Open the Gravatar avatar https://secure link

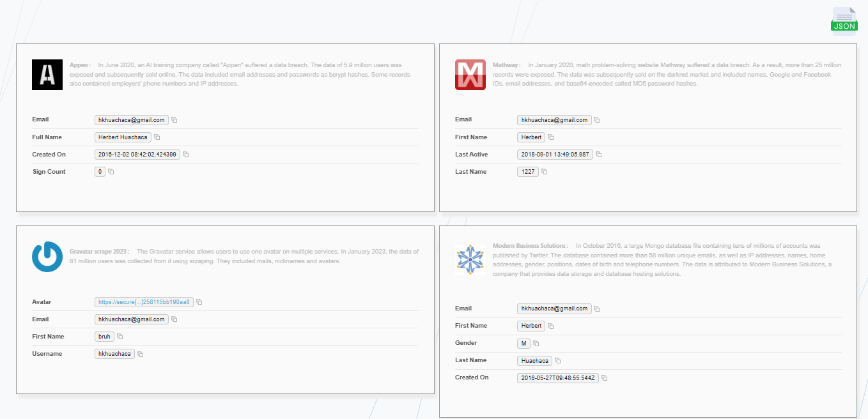point(144,302)
